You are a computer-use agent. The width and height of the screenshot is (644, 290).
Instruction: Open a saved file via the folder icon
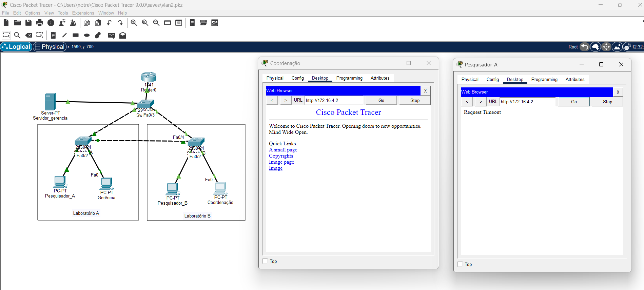pyautogui.click(x=17, y=23)
